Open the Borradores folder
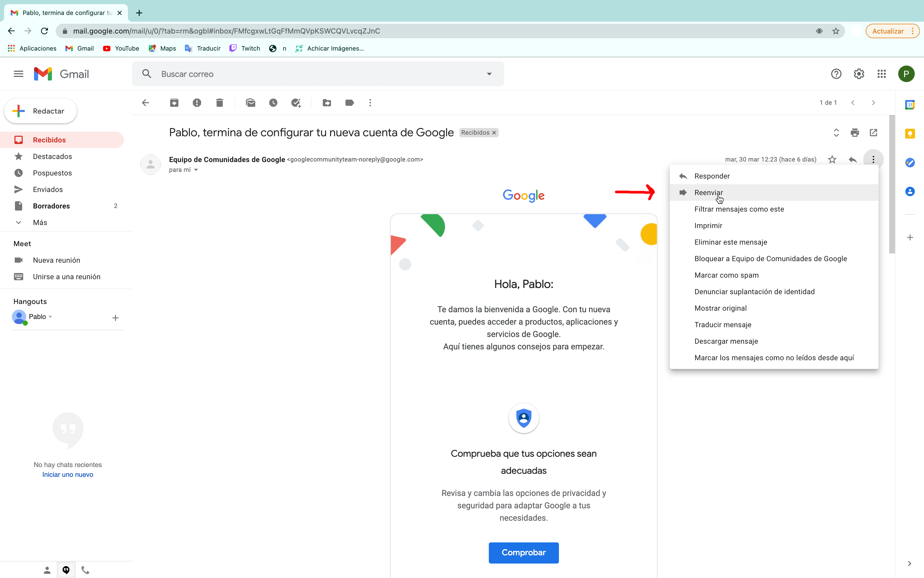This screenshot has width=924, height=578. pos(62,206)
